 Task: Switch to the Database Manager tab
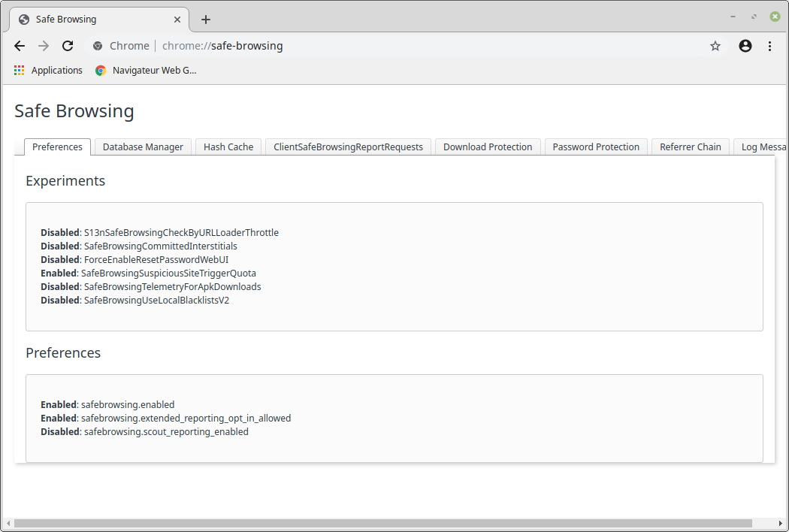pos(143,147)
